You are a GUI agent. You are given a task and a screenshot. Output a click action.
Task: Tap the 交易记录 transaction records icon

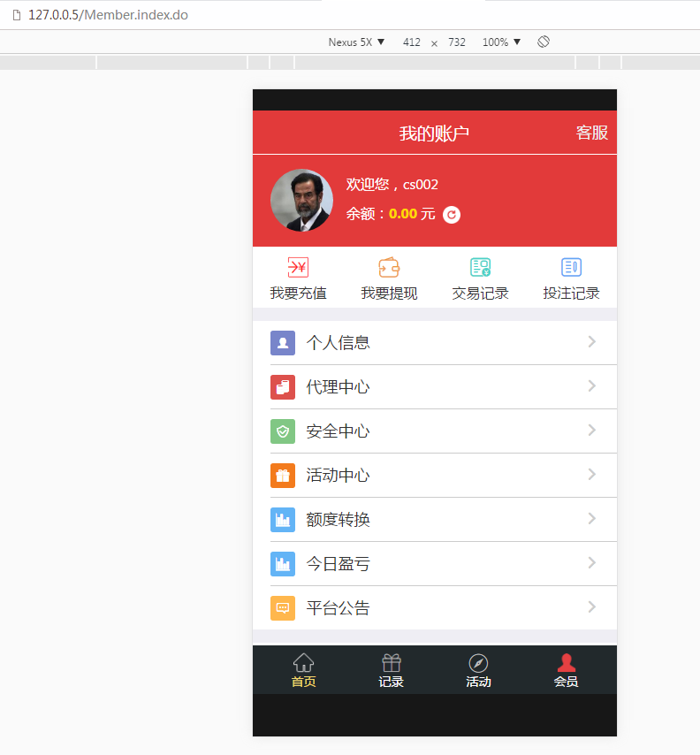point(480,268)
